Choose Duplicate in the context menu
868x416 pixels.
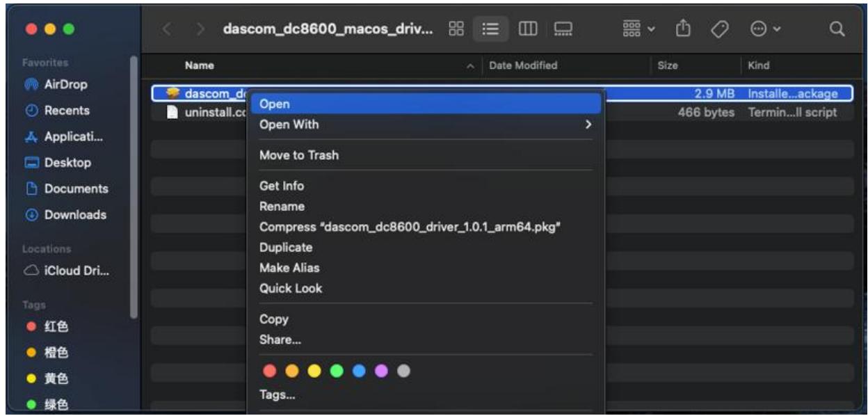point(424,247)
